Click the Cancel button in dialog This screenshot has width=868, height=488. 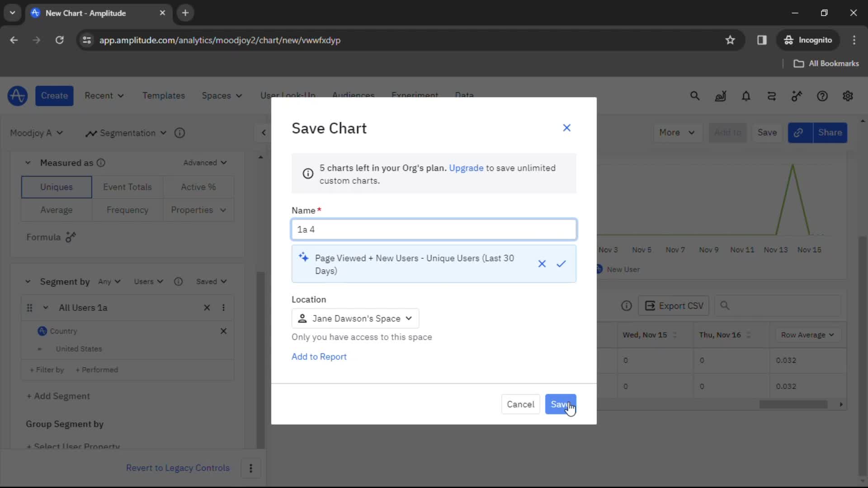[520, 404]
